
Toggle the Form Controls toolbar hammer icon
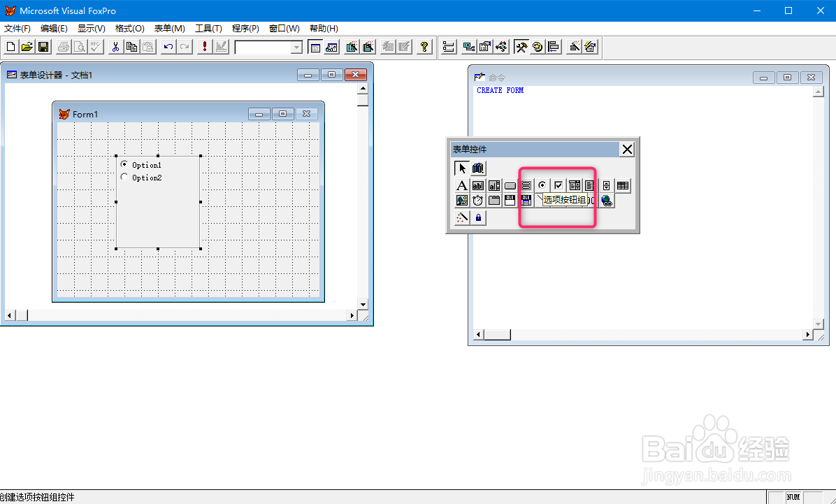(x=521, y=47)
